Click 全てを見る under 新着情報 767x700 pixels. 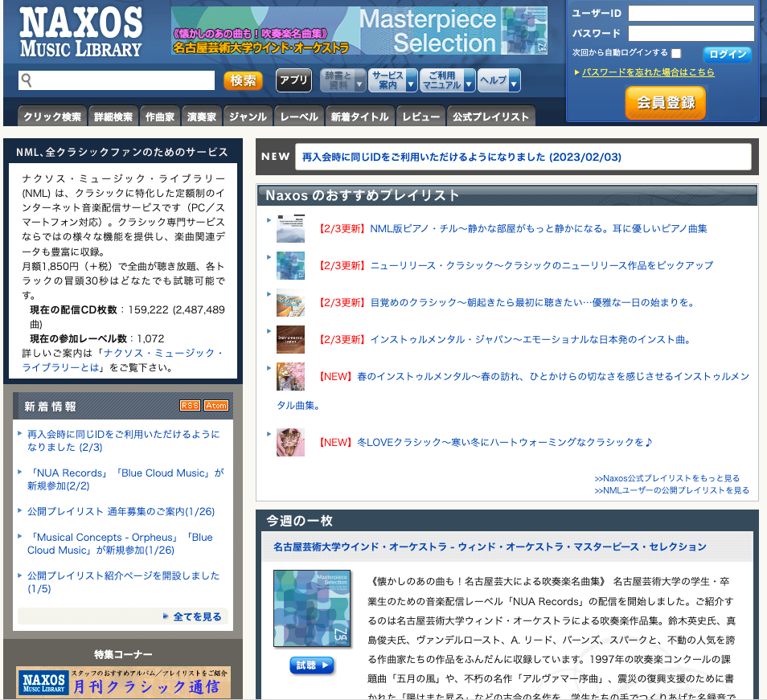tap(197, 616)
